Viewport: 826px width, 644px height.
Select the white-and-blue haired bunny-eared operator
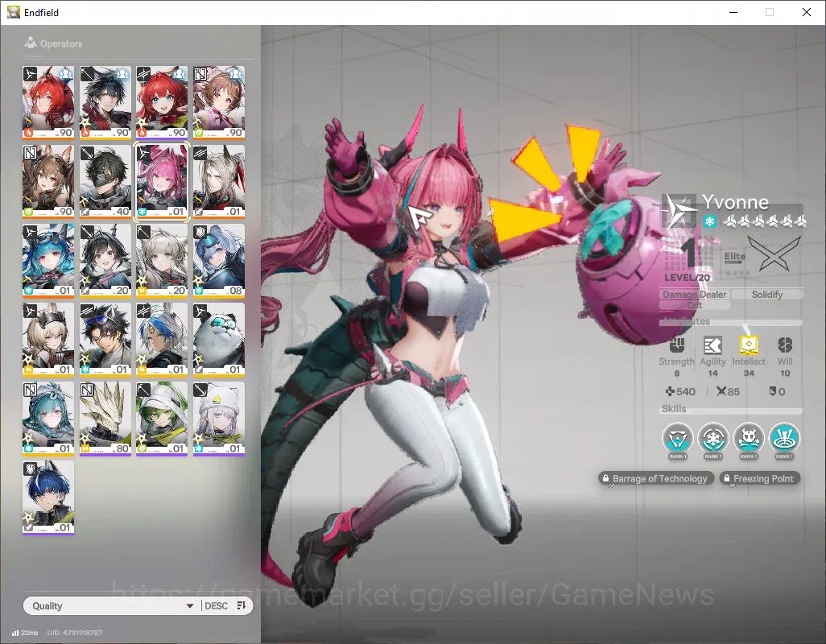(x=162, y=339)
